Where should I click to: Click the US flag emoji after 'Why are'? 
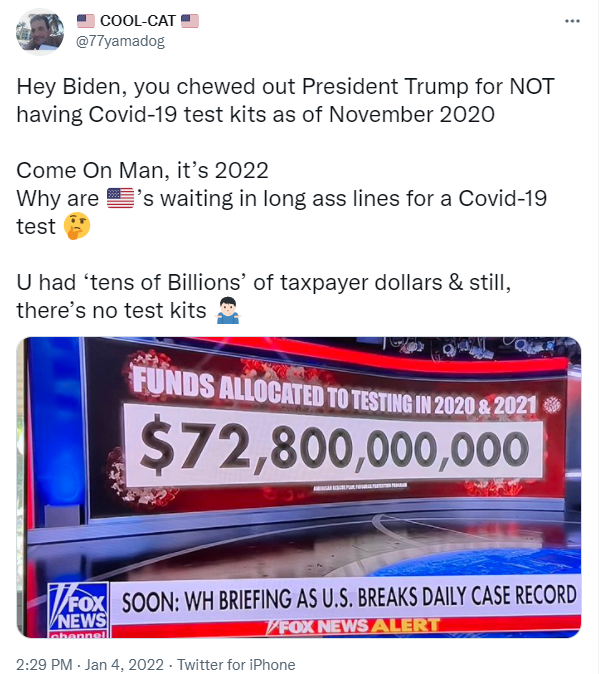[x=120, y=198]
